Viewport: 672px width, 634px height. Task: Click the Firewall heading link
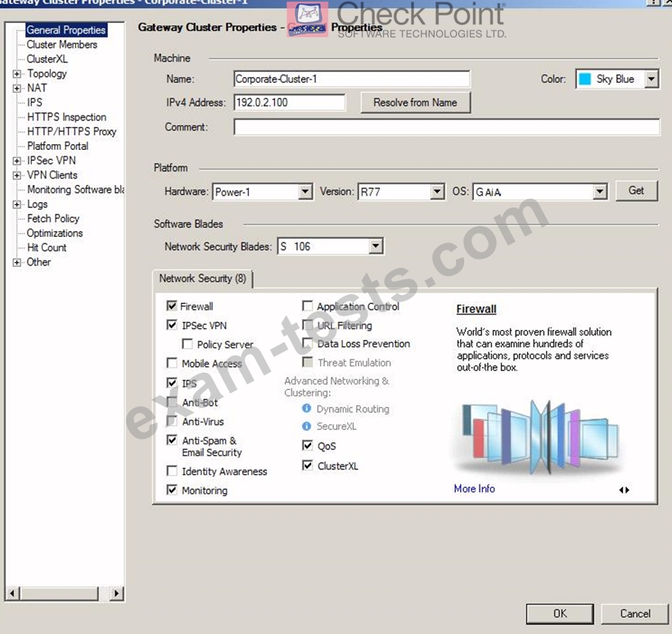476,309
